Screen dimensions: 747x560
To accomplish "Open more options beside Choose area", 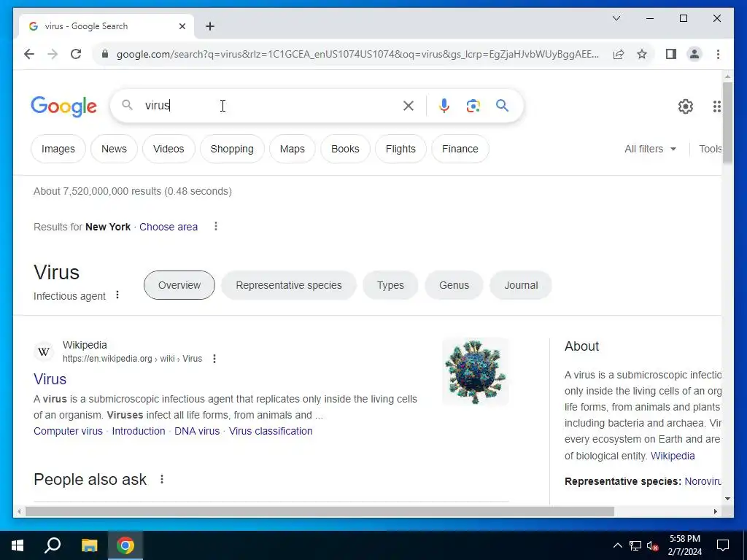I will click(216, 226).
